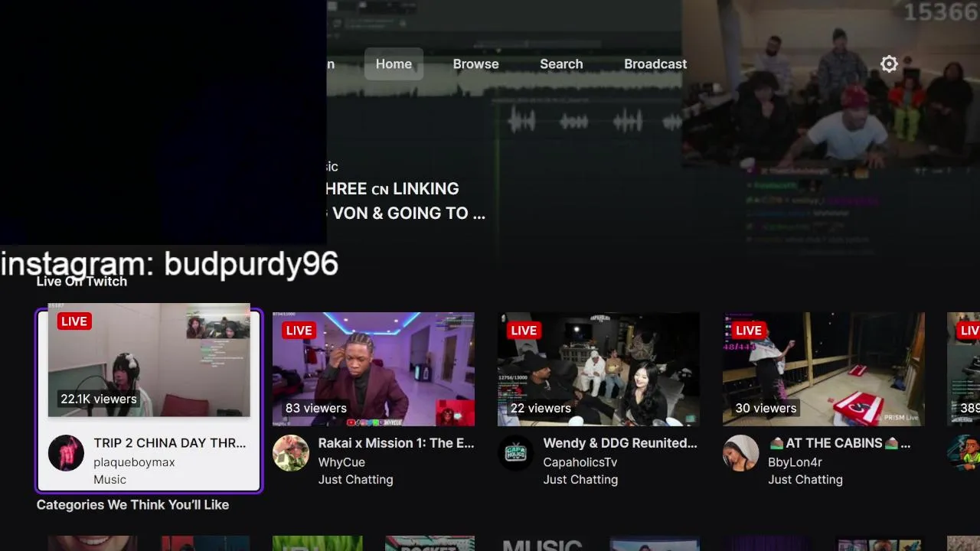980x551 pixels.
Task: Select the Home tab
Action: pyautogui.click(x=394, y=64)
